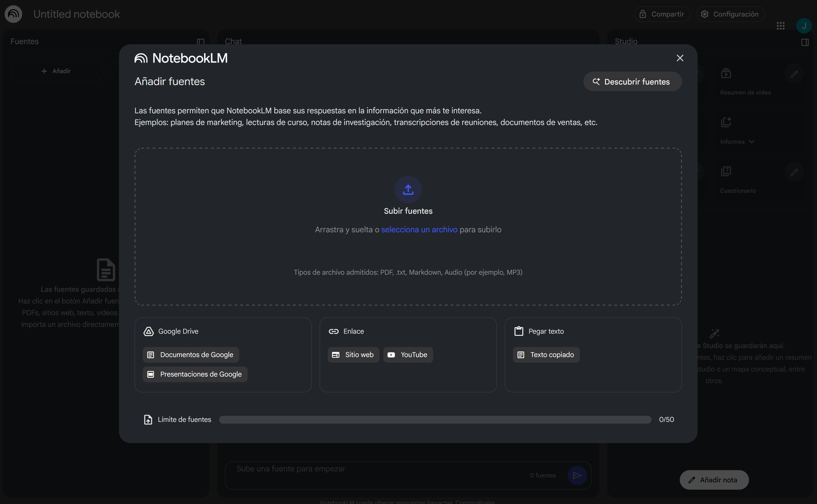The height and width of the screenshot is (504, 817).
Task: Open the Google apps grid launcher
Action: (x=781, y=26)
